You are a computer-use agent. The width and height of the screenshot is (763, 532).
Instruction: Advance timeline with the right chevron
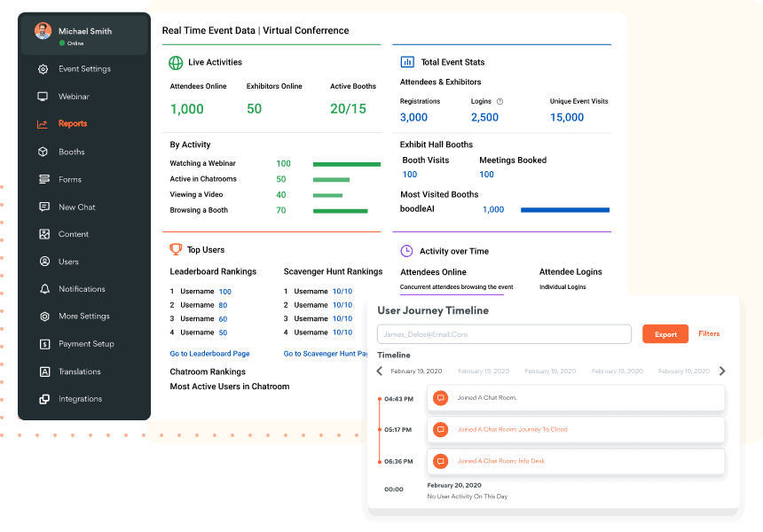point(722,372)
